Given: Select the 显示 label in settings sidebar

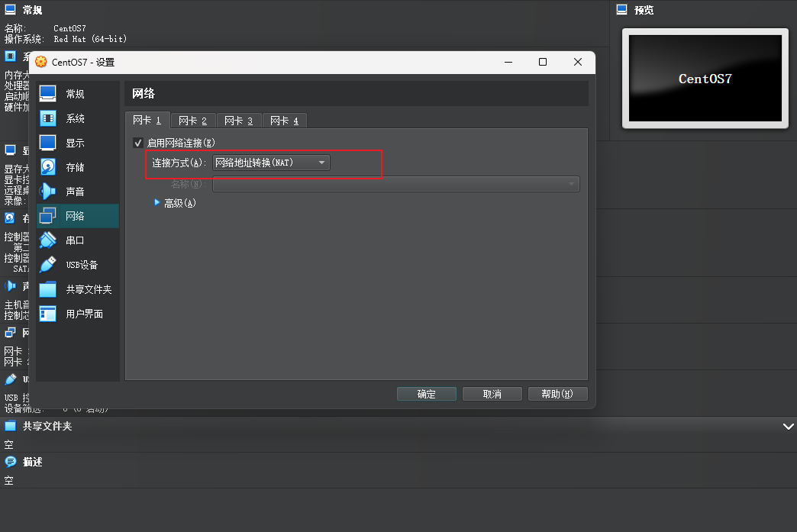Looking at the screenshot, I should coord(76,143).
